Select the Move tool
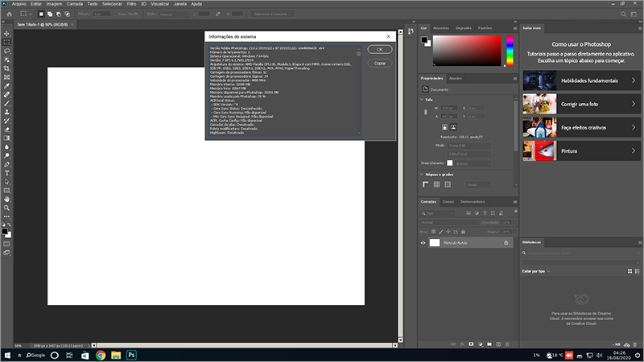Viewport: 644px width, 362px height. [6, 32]
